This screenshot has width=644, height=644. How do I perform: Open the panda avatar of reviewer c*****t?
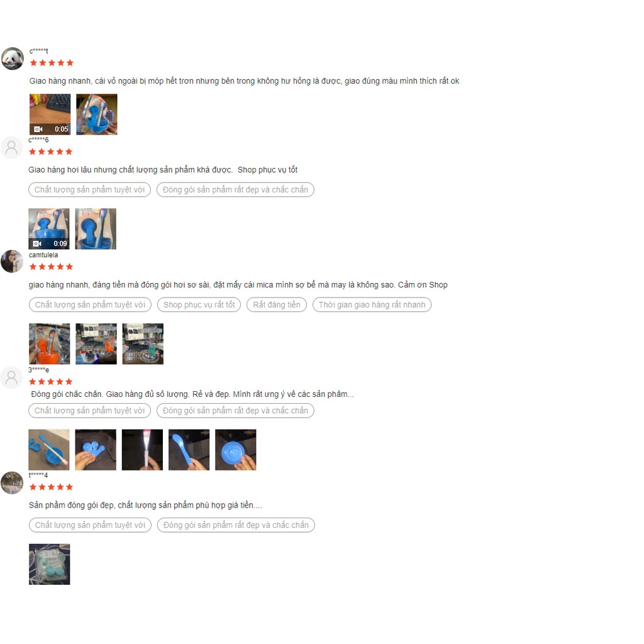(x=13, y=58)
